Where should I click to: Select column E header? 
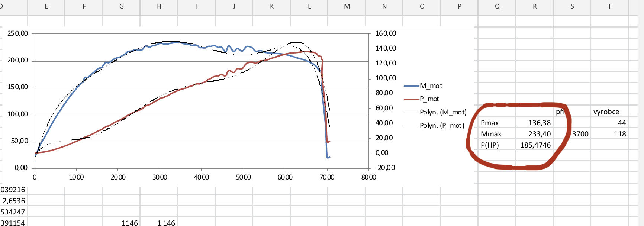46,6
